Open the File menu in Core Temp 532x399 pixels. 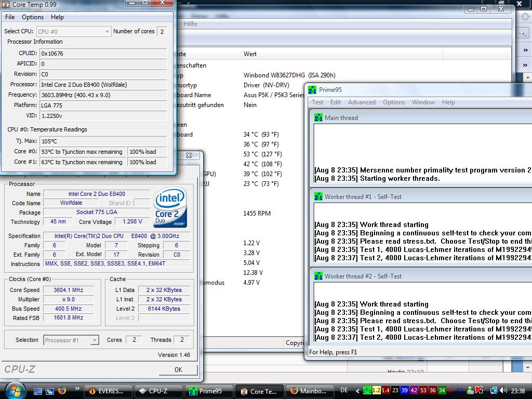[10, 17]
